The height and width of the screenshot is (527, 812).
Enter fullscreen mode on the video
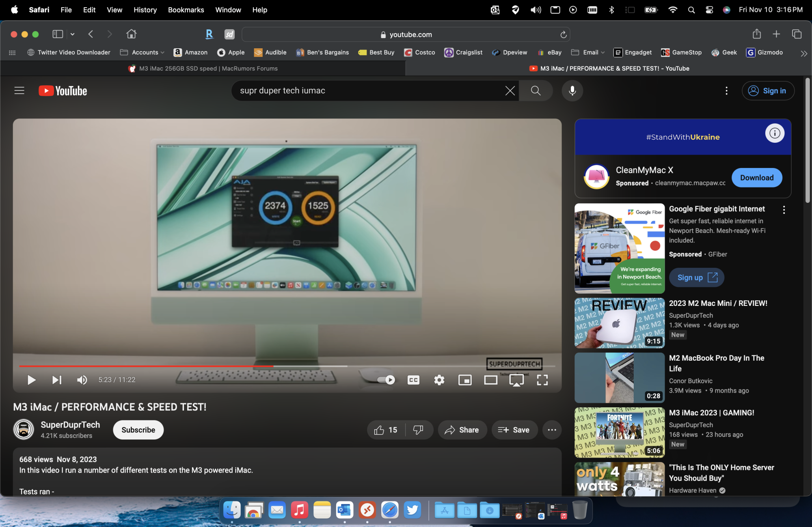542,380
